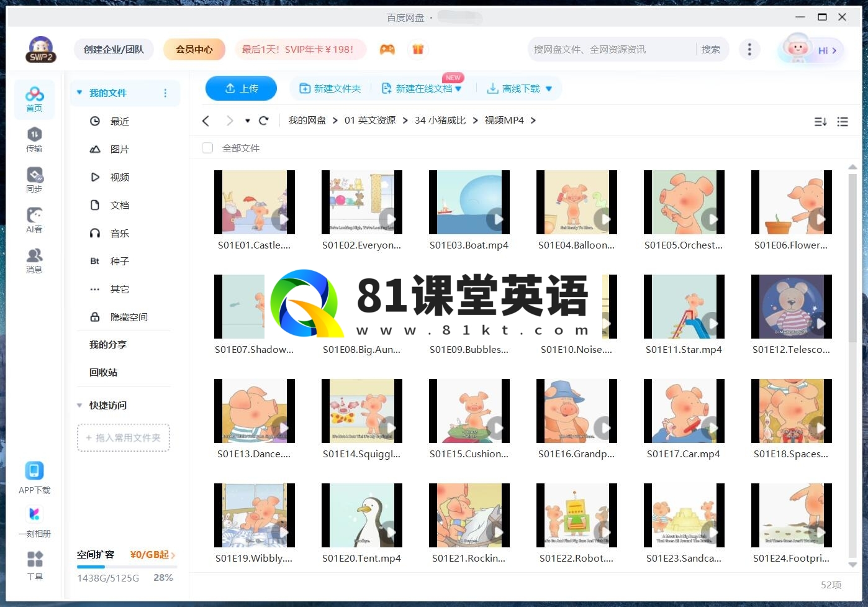Click the S01E11.Star.mp4 file name

(x=684, y=350)
